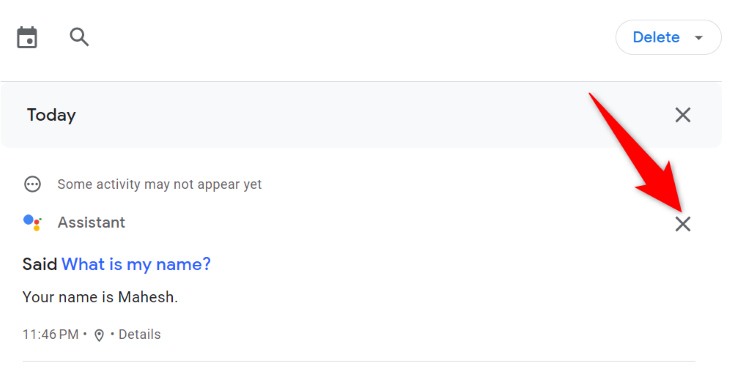Click the word 'Said' before the query
Screen dimensions: 730x369
click(40, 264)
